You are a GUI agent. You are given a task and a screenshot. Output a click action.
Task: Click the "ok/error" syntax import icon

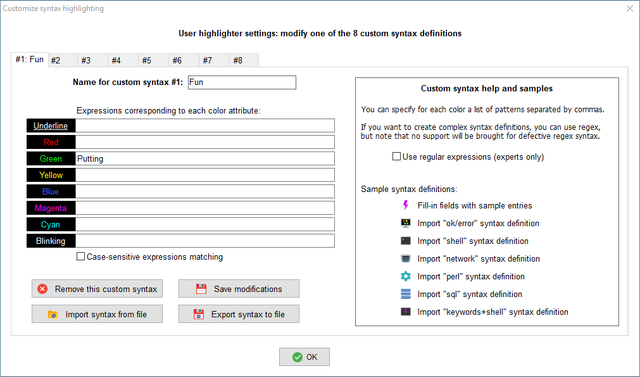click(x=405, y=223)
